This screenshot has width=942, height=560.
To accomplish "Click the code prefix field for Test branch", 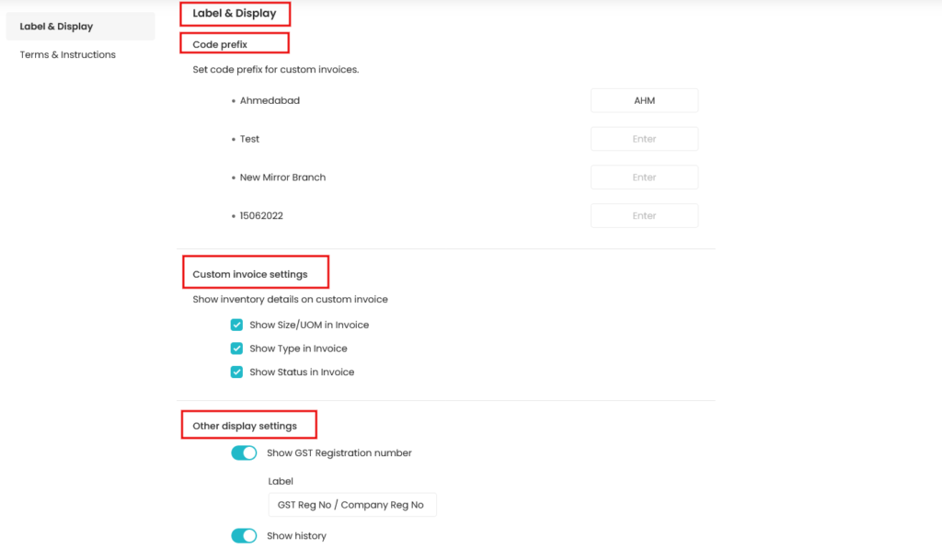I will [x=644, y=138].
